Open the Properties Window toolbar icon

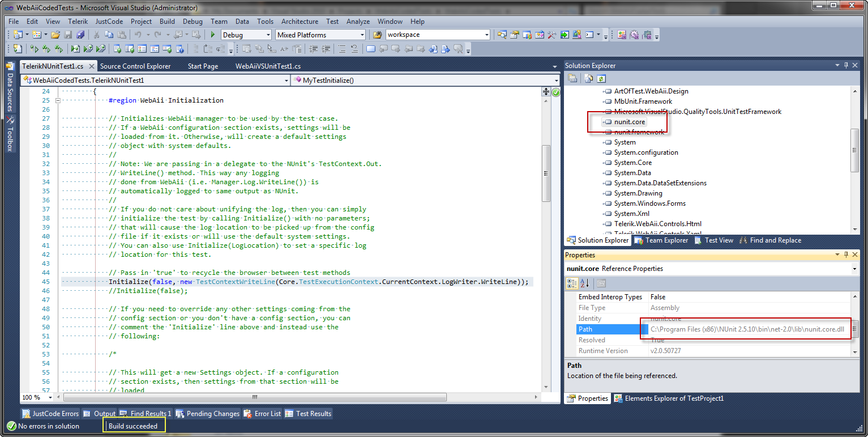515,35
